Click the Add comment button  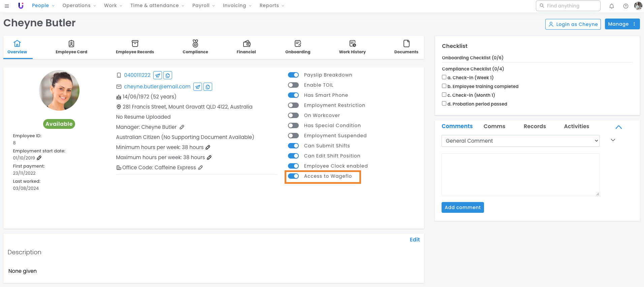462,207
